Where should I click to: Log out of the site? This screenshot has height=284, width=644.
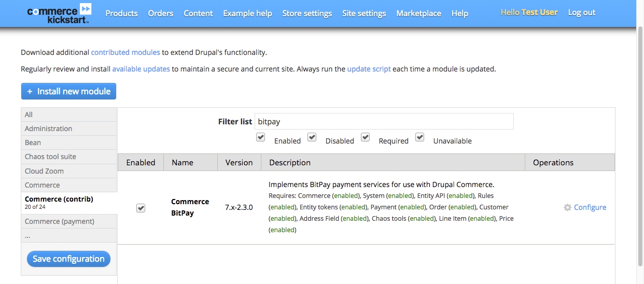(582, 12)
